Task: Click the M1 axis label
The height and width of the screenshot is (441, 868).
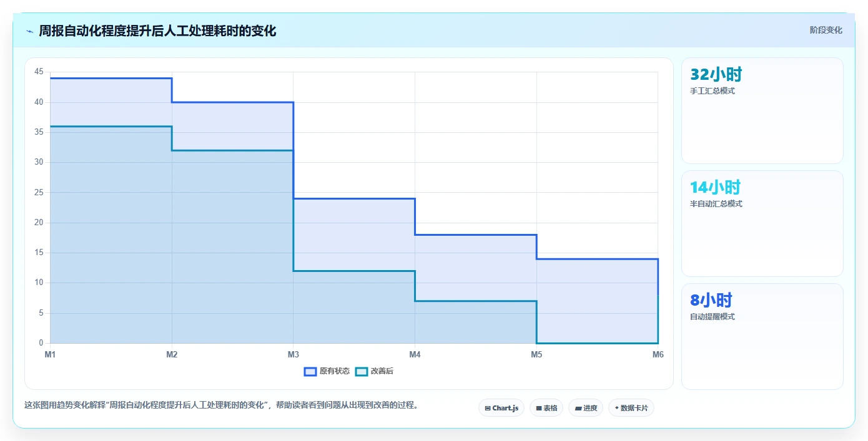Action: pos(50,355)
